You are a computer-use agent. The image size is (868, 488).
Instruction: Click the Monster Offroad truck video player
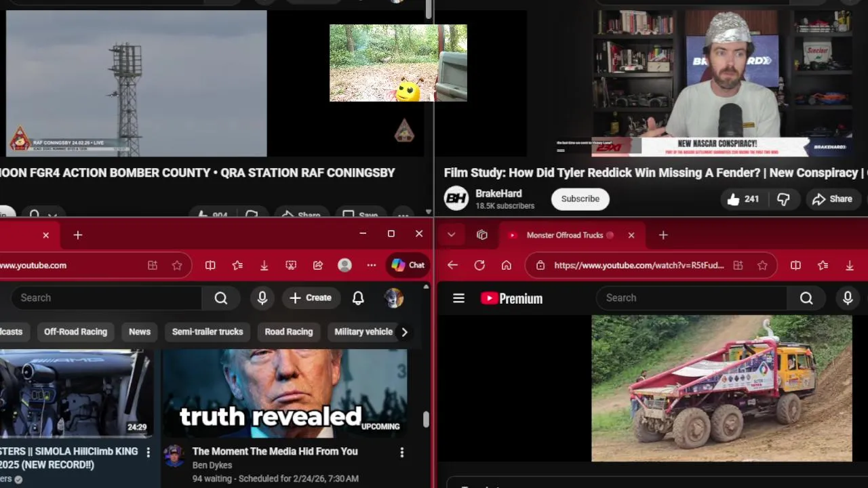point(722,388)
